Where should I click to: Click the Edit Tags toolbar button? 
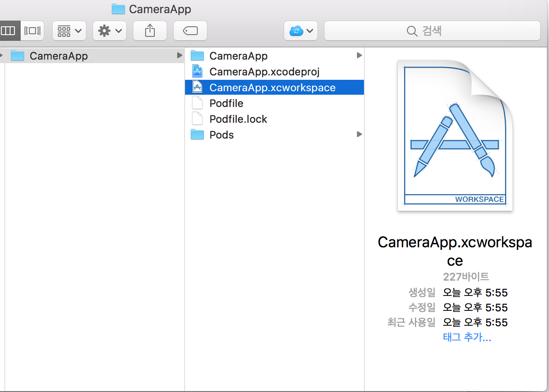[x=190, y=31]
